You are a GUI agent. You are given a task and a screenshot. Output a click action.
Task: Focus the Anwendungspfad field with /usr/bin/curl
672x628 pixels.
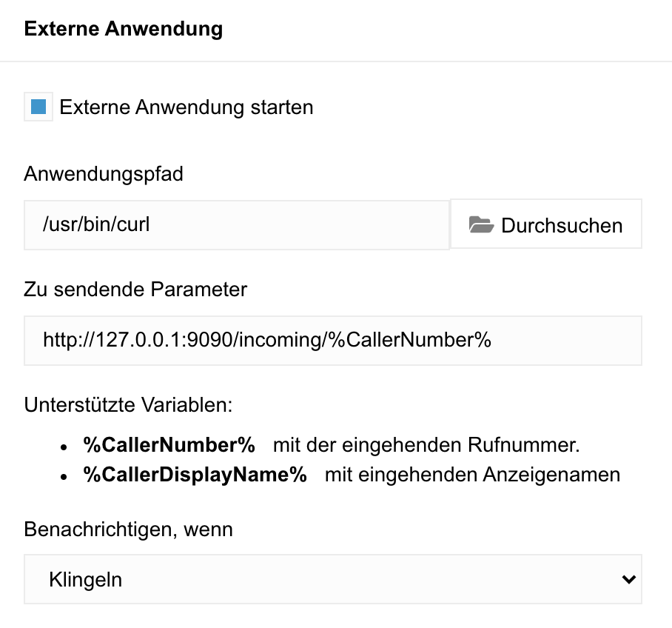coord(237,225)
